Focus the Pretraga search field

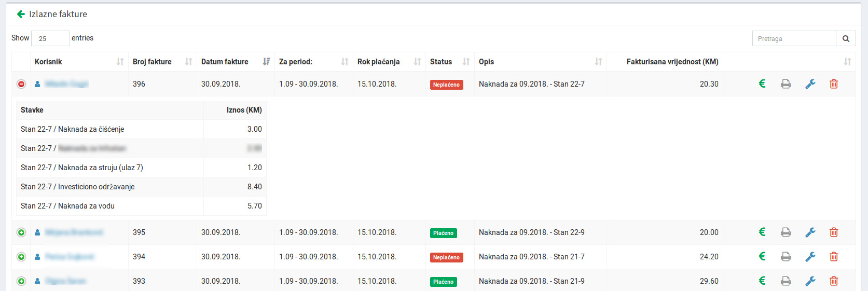[794, 38]
